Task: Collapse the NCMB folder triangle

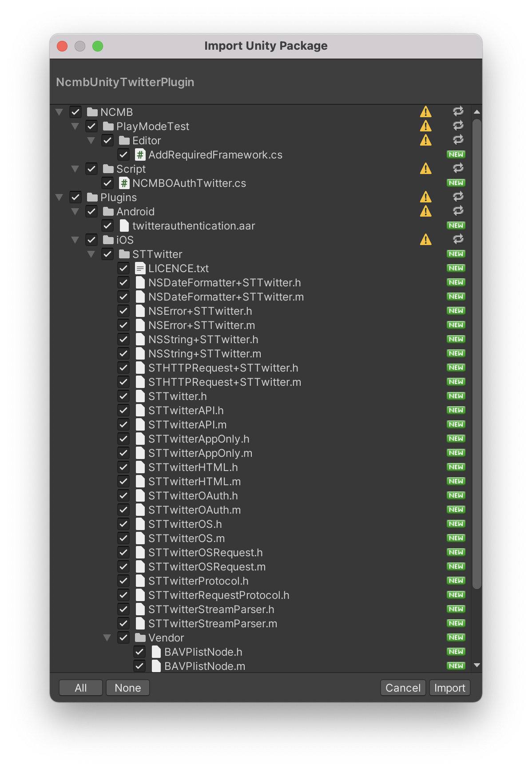Action: click(59, 112)
